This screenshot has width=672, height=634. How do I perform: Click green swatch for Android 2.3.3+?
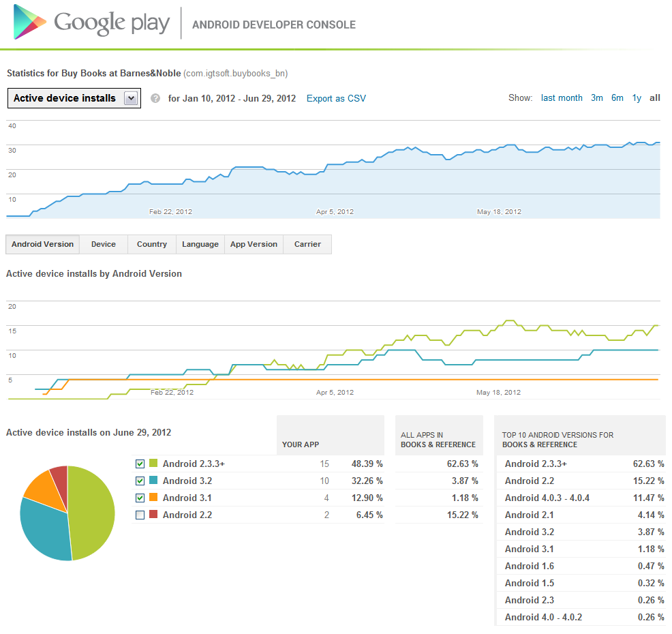click(x=153, y=463)
